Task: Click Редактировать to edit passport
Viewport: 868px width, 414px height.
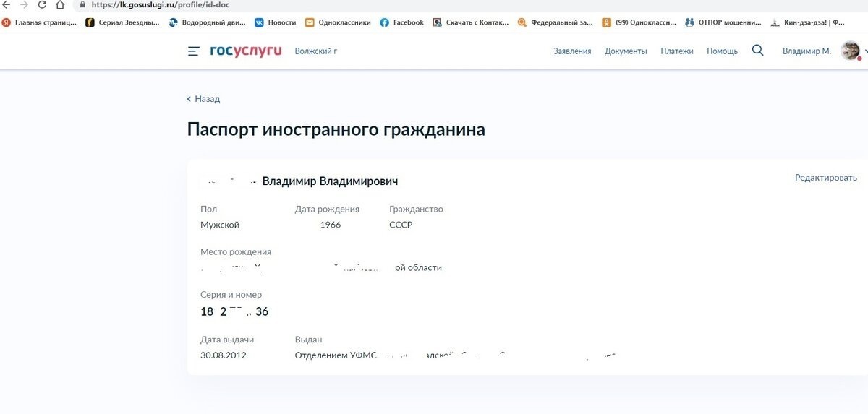Action: pyautogui.click(x=825, y=178)
